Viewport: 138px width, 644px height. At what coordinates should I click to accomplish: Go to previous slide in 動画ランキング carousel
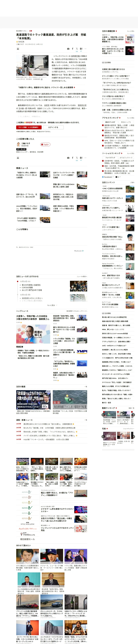(103, 415)
